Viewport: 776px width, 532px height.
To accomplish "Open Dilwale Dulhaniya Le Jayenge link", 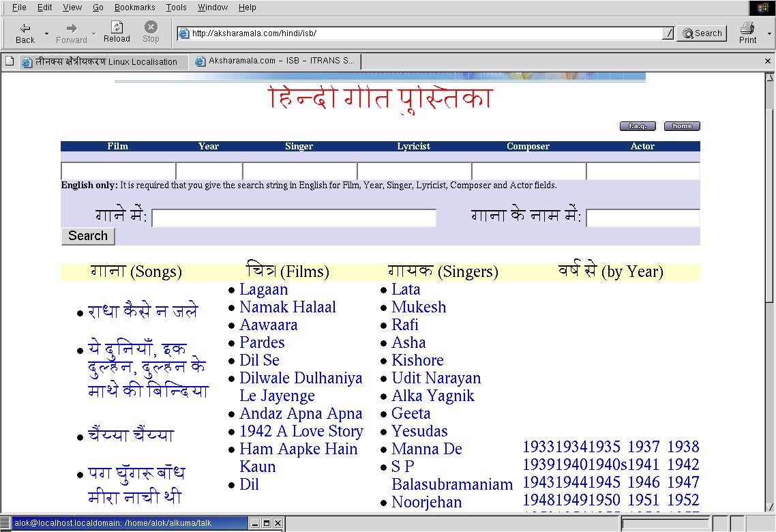I will click(301, 387).
